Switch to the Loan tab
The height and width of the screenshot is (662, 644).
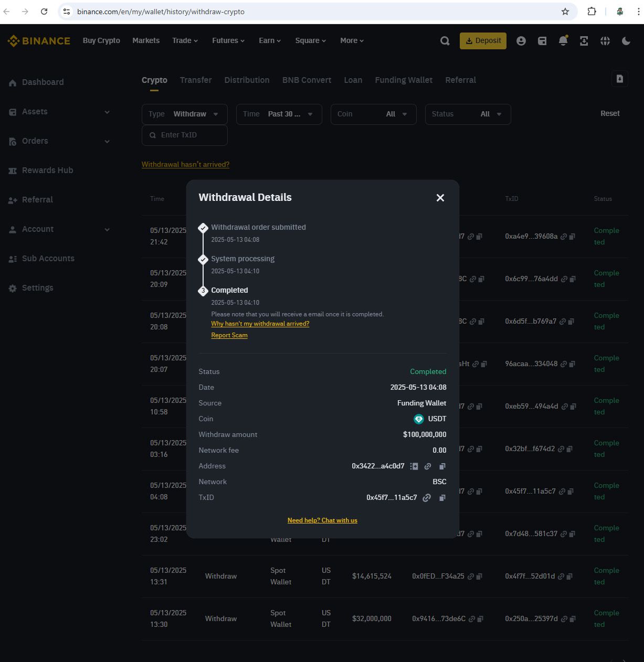353,80
